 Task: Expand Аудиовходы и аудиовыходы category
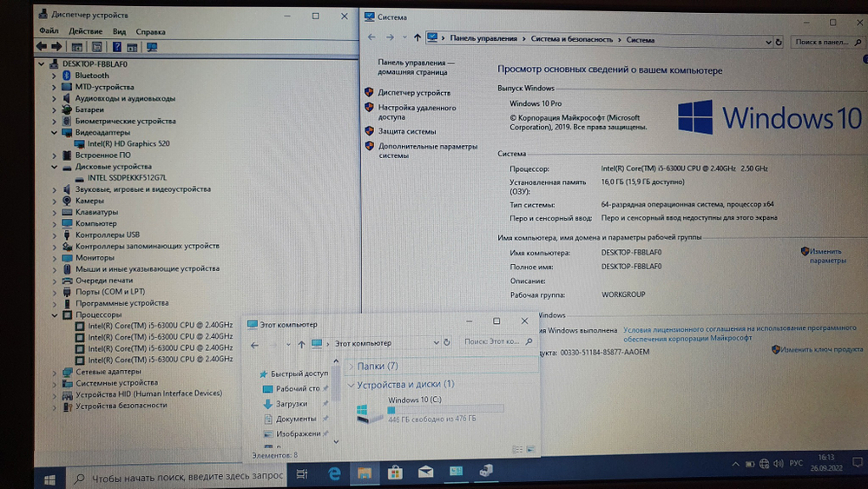54,98
